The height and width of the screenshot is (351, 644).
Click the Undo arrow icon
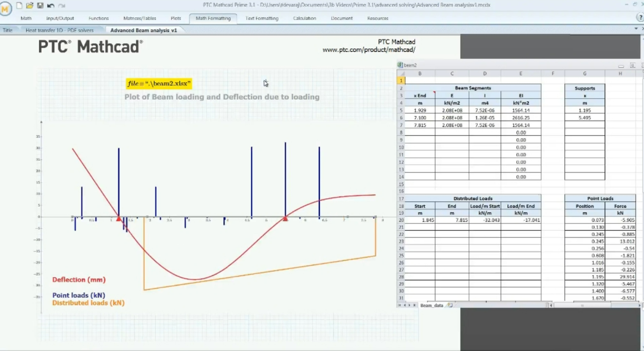click(x=50, y=6)
